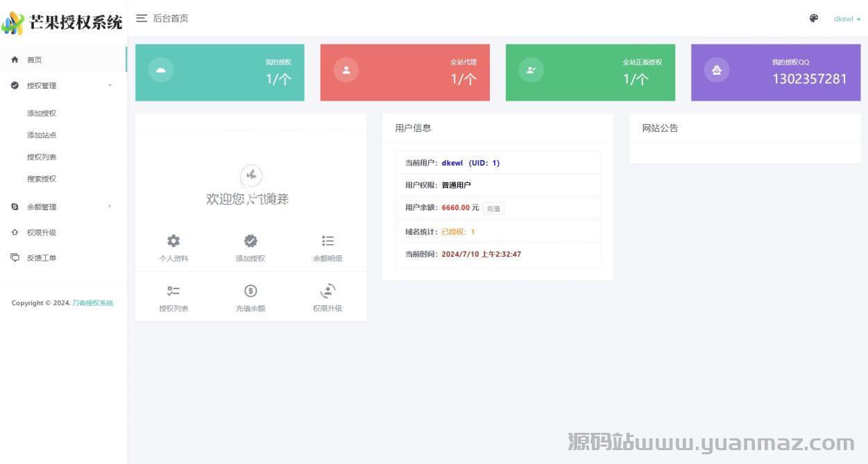Viewport: 868px width, 464px height.
Task: Click the hamburger menu toggle icon
Action: [142, 18]
